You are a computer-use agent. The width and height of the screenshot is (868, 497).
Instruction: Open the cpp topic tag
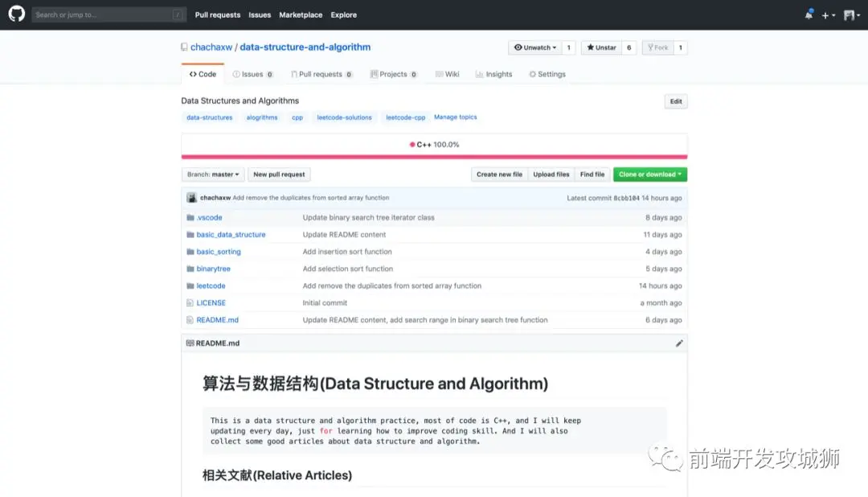point(297,117)
